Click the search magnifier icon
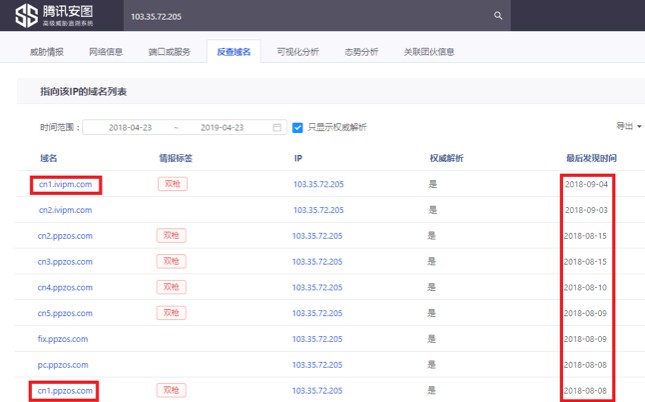 [498, 16]
